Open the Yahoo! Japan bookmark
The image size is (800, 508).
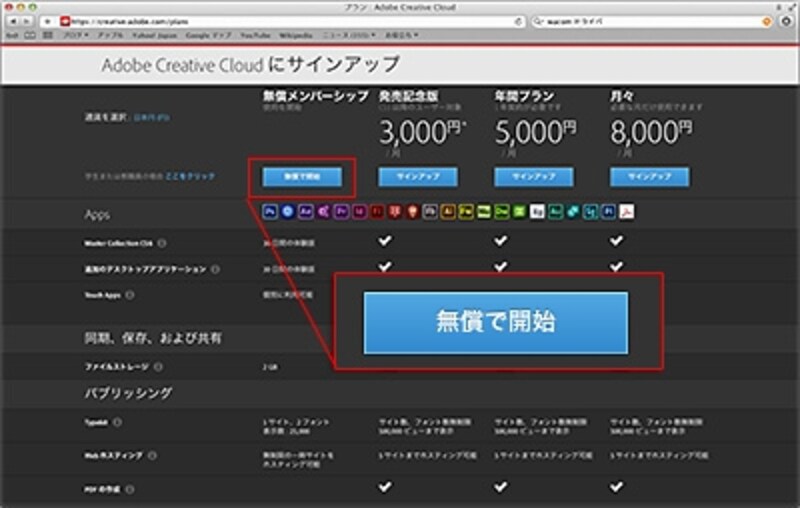point(155,35)
